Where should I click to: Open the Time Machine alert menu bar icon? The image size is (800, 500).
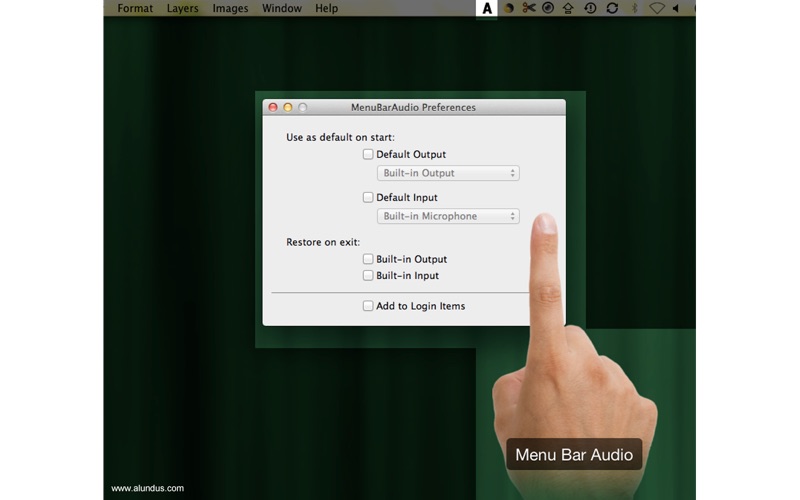(590, 8)
